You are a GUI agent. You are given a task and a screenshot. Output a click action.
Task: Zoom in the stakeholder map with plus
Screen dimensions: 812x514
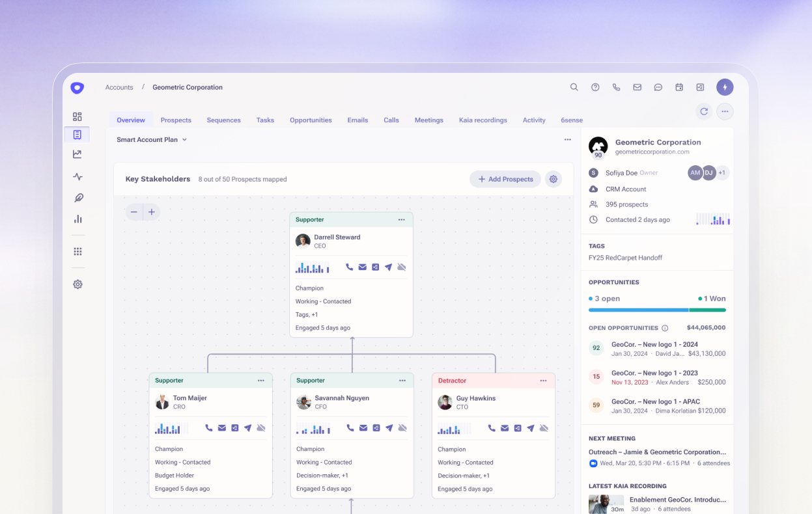152,211
